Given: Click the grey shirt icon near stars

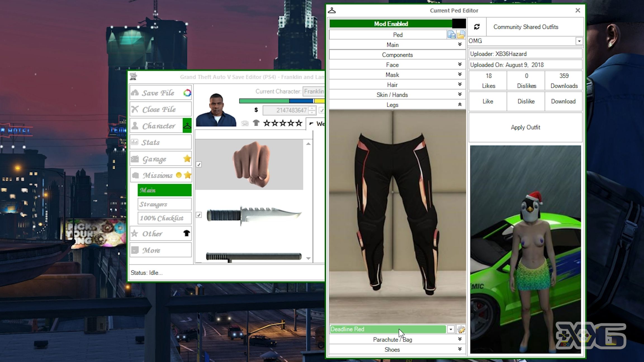Looking at the screenshot, I should [256, 123].
